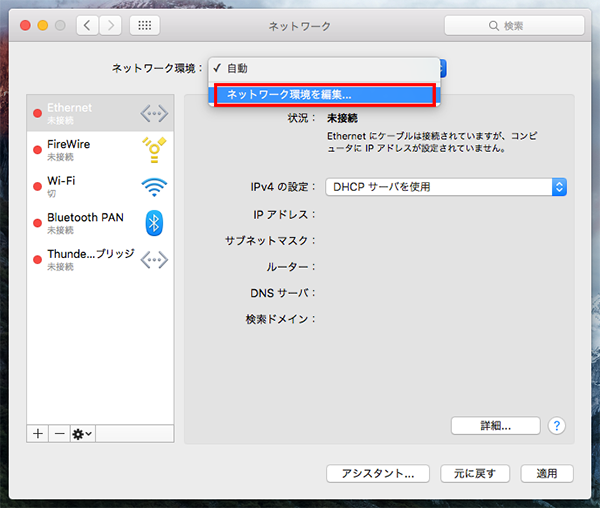The height and width of the screenshot is (508, 600).
Task: Click the Ethernet red status dot
Action: (x=38, y=113)
